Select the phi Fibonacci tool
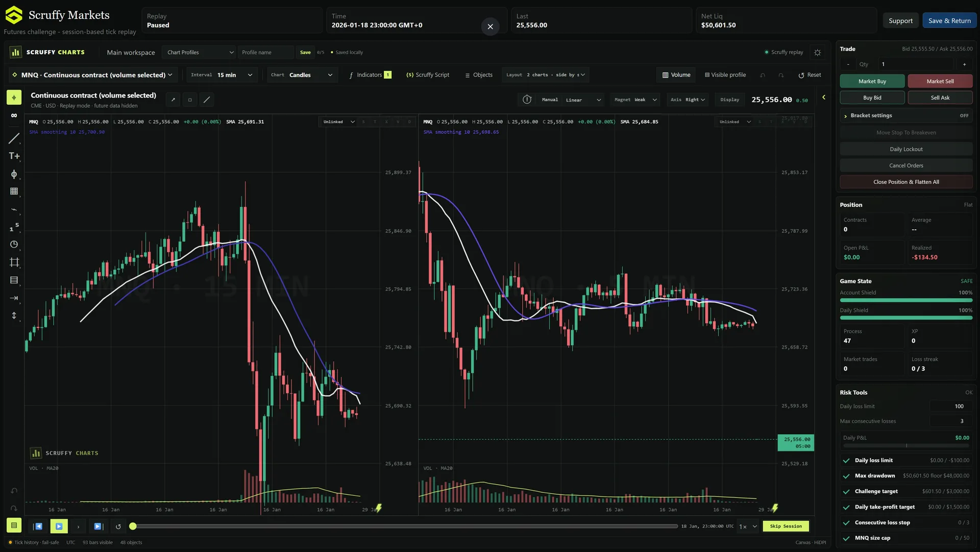This screenshot has height=552, width=980. tap(14, 174)
